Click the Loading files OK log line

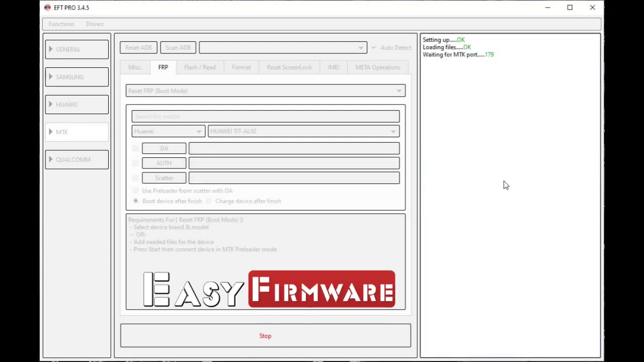point(447,47)
